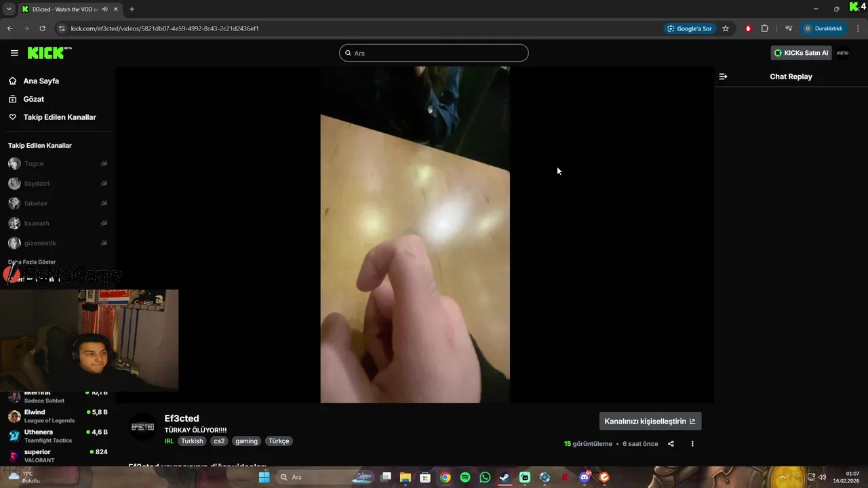Image resolution: width=868 pixels, height=488 pixels.
Task: Open the weather widget showing Bulutlu
Action: pos(26,477)
